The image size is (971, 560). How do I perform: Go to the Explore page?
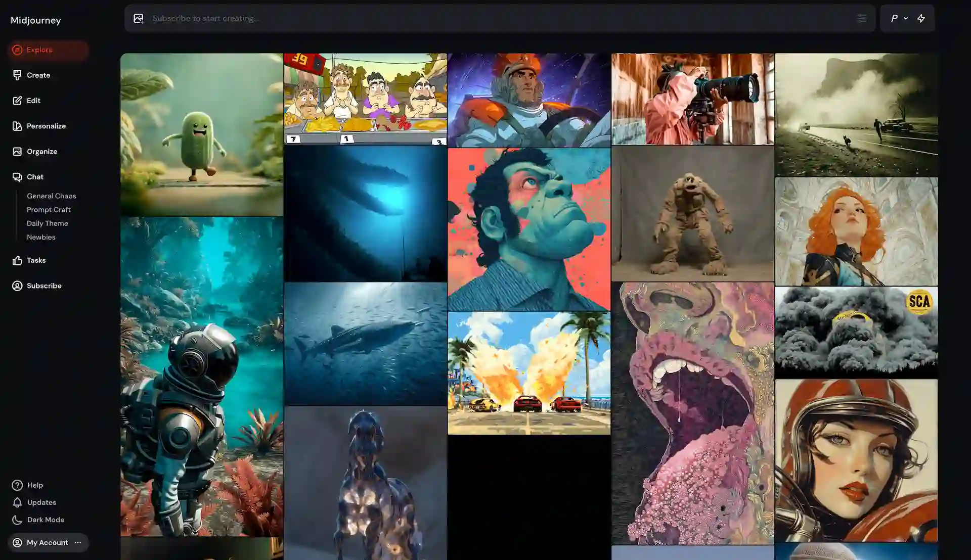(39, 50)
